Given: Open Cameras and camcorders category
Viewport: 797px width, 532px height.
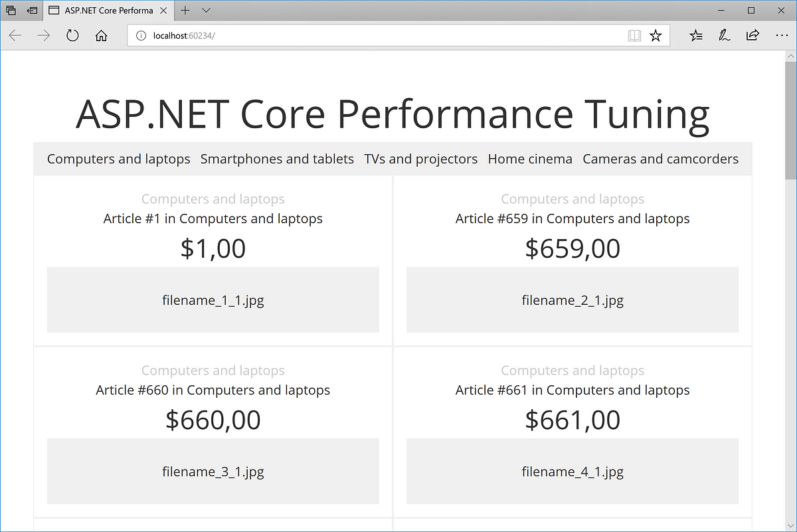Looking at the screenshot, I should click(661, 159).
